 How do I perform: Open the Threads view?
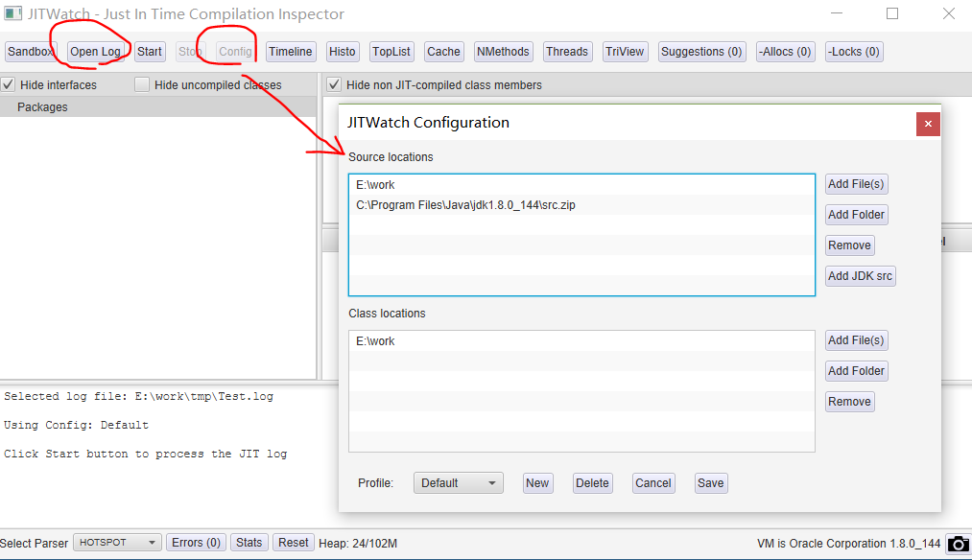click(566, 52)
